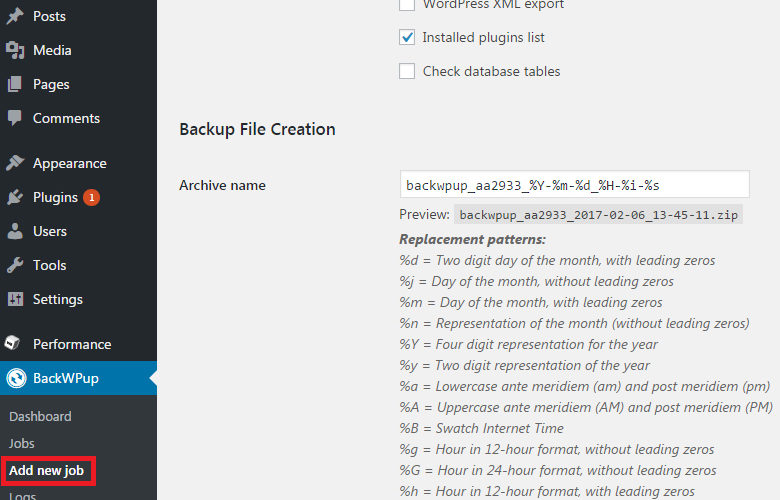Click the %a lowercase am/pm line
The height and width of the screenshot is (500, 780).
pyautogui.click(x=585, y=387)
